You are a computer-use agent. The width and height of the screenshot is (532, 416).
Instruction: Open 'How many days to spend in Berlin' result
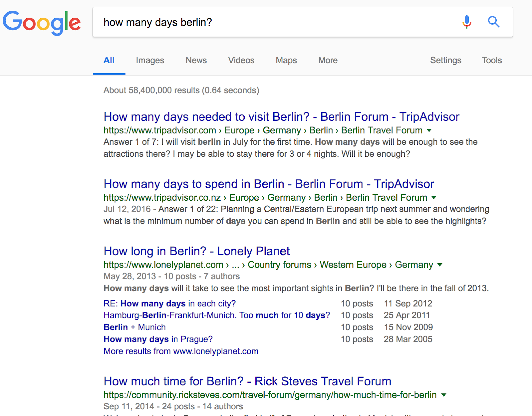(x=269, y=184)
